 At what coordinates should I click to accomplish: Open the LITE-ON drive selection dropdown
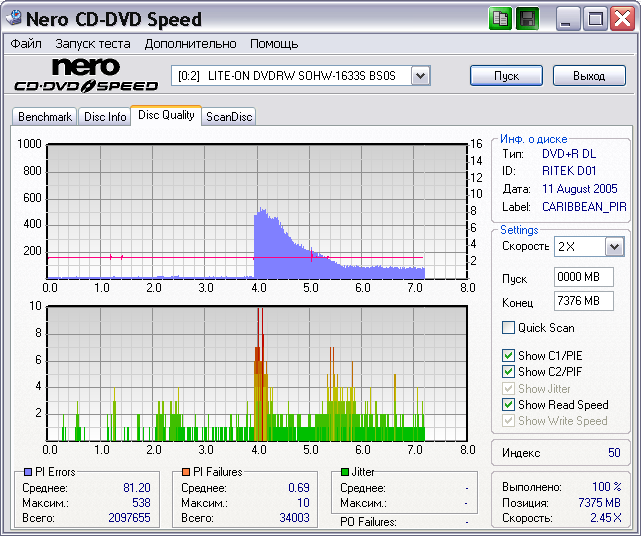[x=420, y=76]
